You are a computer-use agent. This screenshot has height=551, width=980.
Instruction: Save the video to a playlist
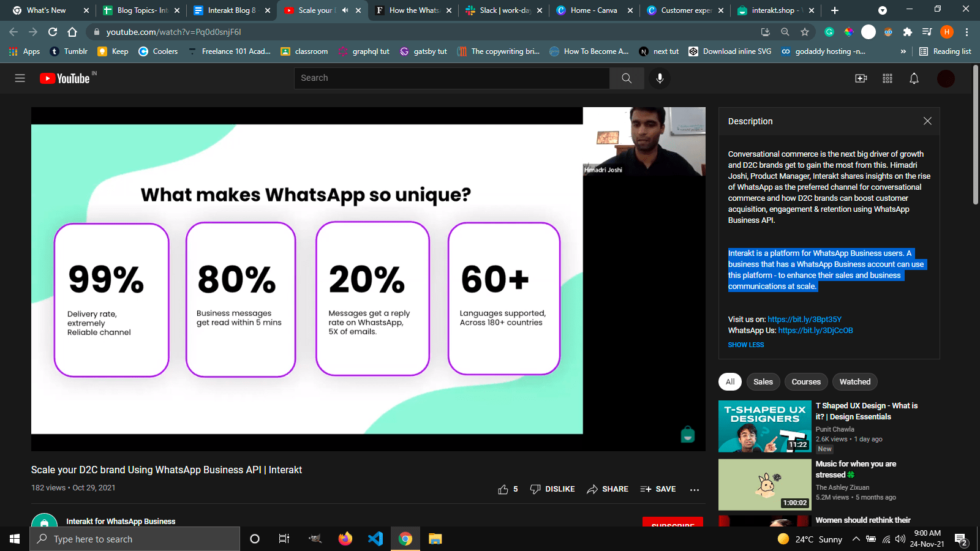tap(658, 489)
